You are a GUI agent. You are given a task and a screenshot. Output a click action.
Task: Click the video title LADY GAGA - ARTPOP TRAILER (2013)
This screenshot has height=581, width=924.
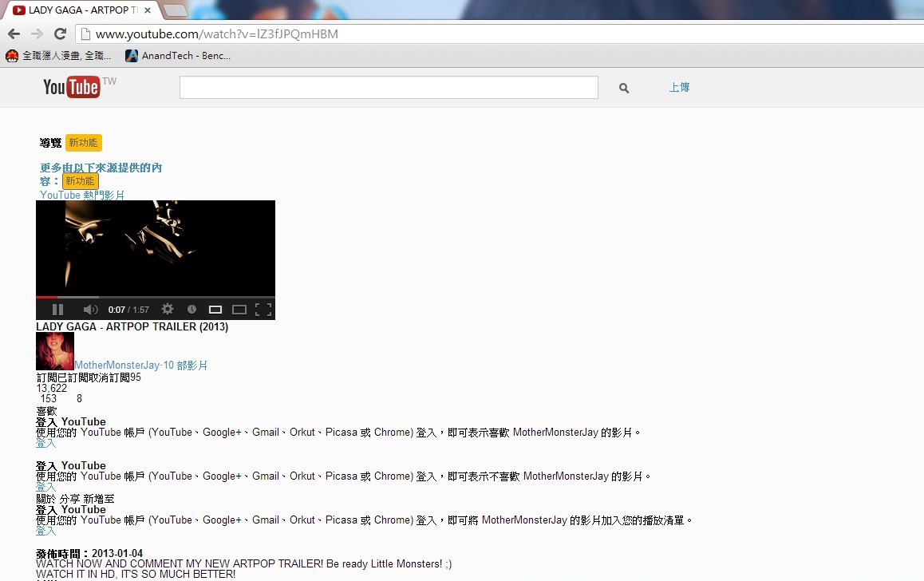(132, 326)
